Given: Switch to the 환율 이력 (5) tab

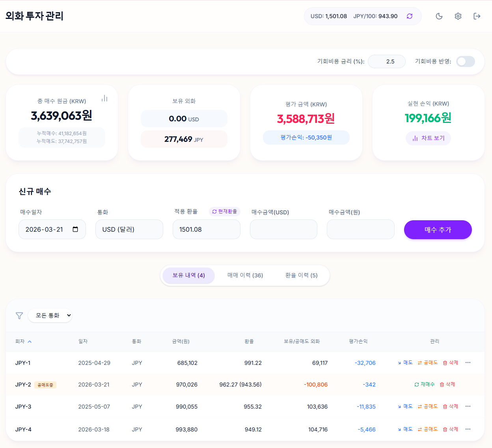Looking at the screenshot, I should point(302,275).
